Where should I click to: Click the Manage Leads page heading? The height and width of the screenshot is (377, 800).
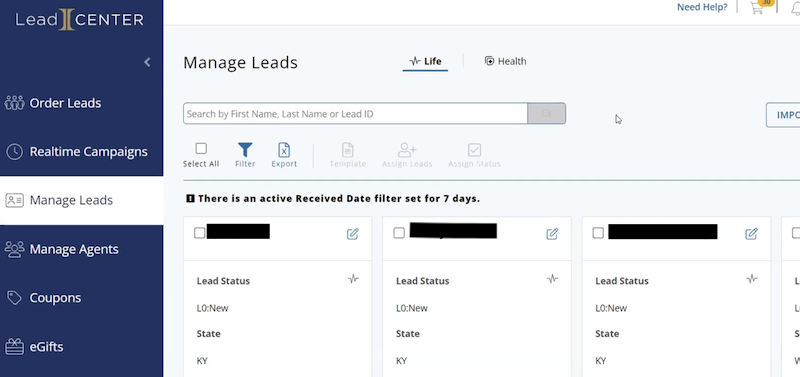click(x=240, y=63)
